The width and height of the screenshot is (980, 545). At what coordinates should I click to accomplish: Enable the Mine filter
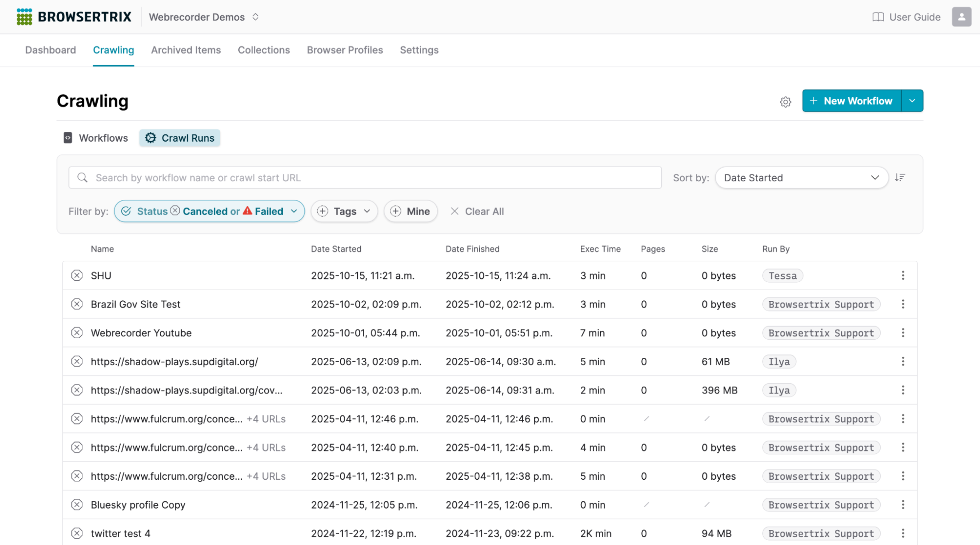pyautogui.click(x=411, y=211)
